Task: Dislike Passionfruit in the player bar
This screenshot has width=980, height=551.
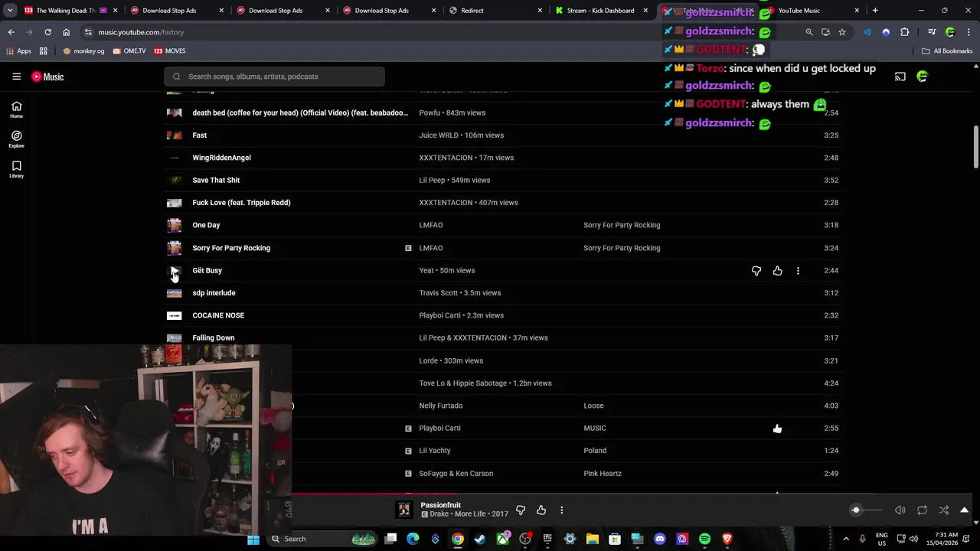Action: tap(521, 510)
